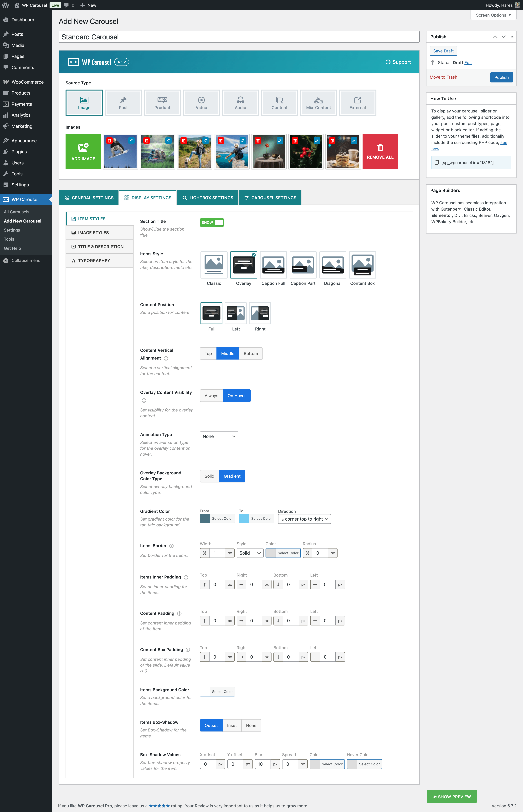Move Publish panel down
The width and height of the screenshot is (523, 812).
[x=504, y=37]
